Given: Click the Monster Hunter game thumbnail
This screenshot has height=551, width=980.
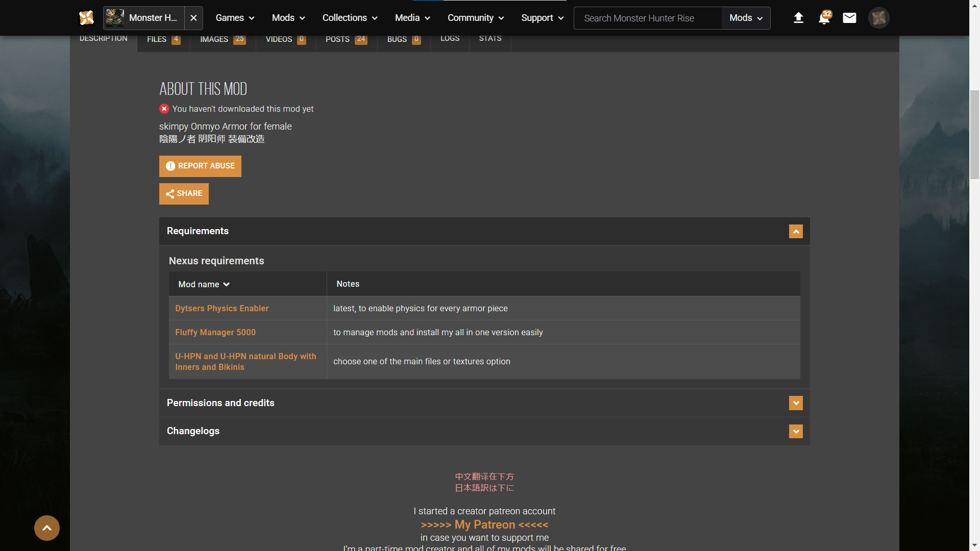Looking at the screenshot, I should coord(115,18).
